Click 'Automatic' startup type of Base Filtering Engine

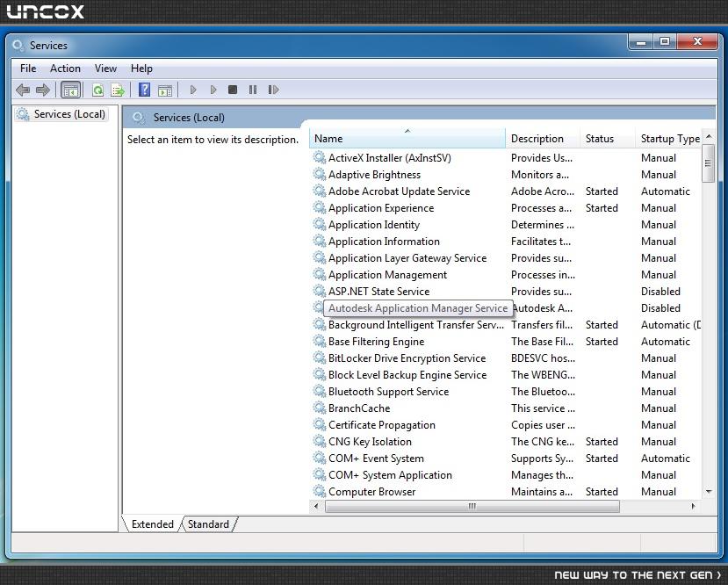tap(666, 342)
